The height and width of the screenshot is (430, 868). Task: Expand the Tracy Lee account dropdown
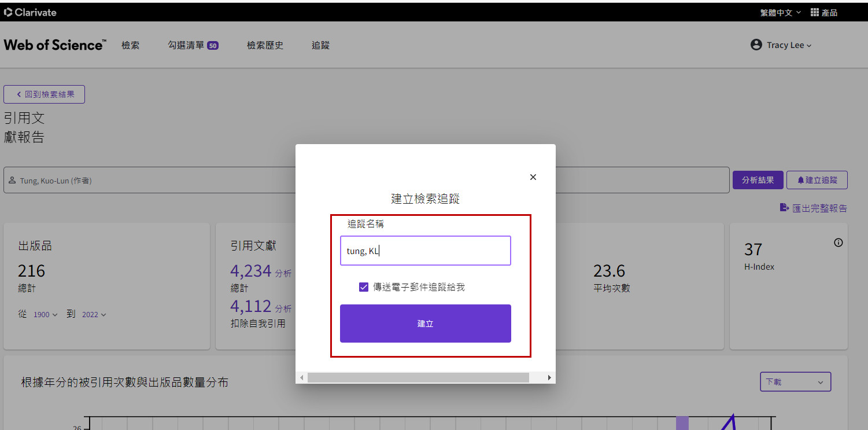[789, 45]
